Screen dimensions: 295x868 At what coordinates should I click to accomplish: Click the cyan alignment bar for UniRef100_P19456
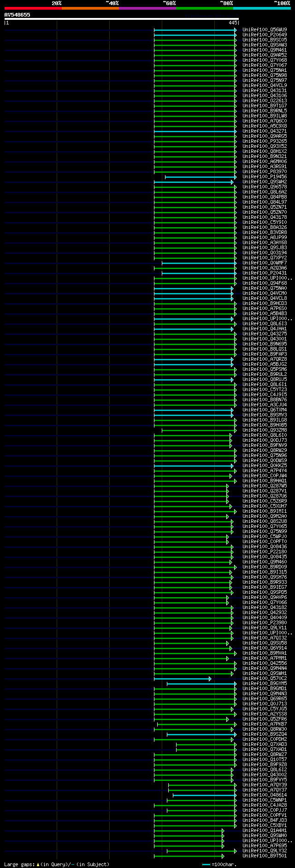[201, 177]
